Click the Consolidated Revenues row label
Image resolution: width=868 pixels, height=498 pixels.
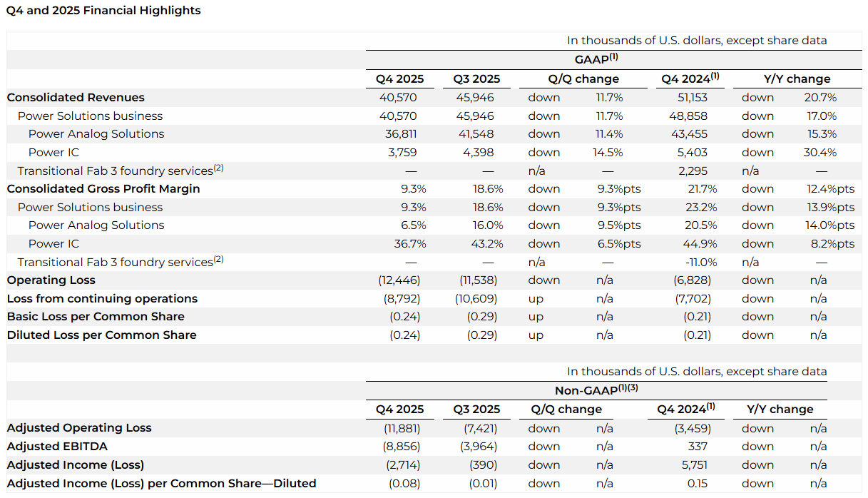tap(76, 98)
